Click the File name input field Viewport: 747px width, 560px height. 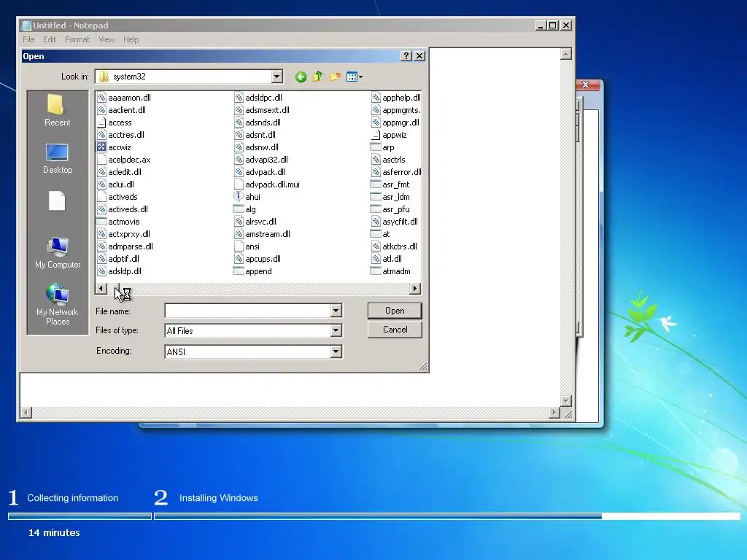click(x=248, y=311)
